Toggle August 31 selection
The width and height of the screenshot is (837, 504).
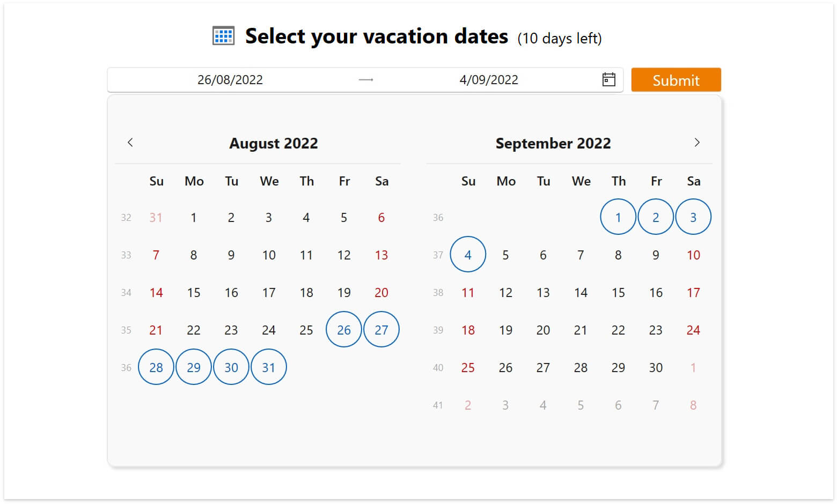269,367
